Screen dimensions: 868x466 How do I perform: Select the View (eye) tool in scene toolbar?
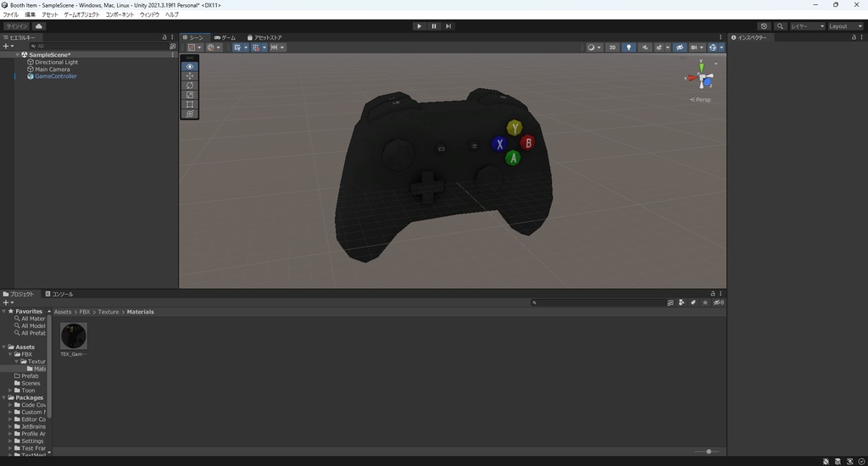click(189, 66)
